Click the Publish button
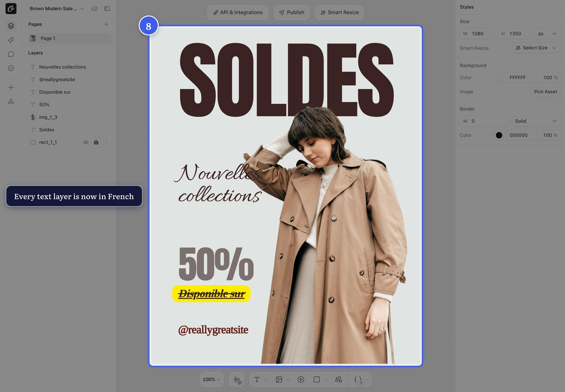Screen dimensions: 565x392 point(292,12)
